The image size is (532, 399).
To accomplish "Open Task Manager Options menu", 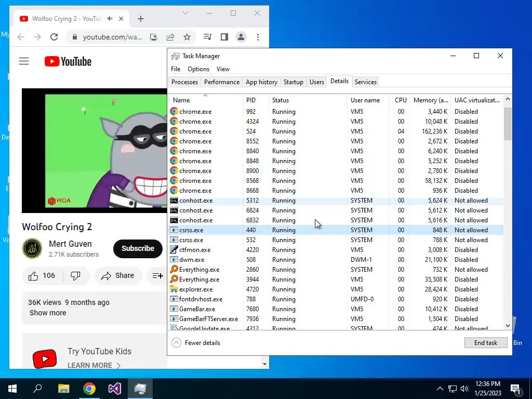I will point(198,69).
